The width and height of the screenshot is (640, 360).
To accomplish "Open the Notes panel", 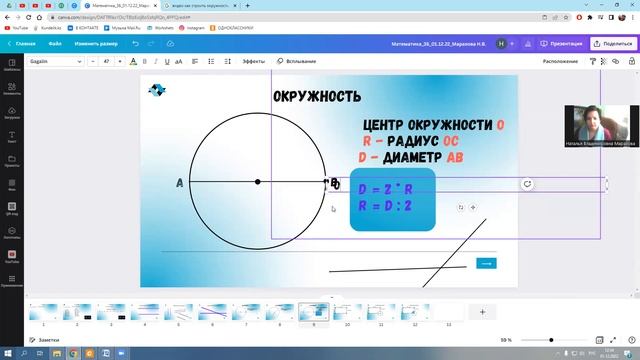I will [44, 340].
